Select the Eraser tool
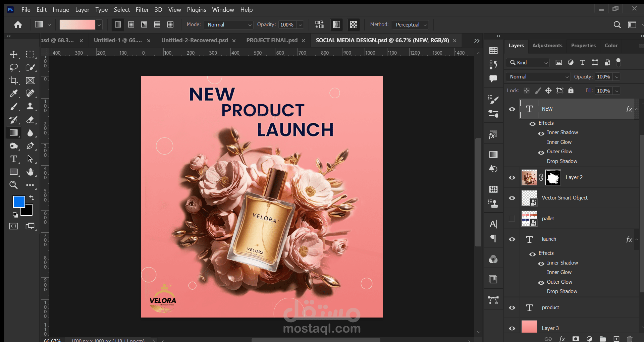This screenshot has height=342, width=644. pyautogui.click(x=30, y=120)
